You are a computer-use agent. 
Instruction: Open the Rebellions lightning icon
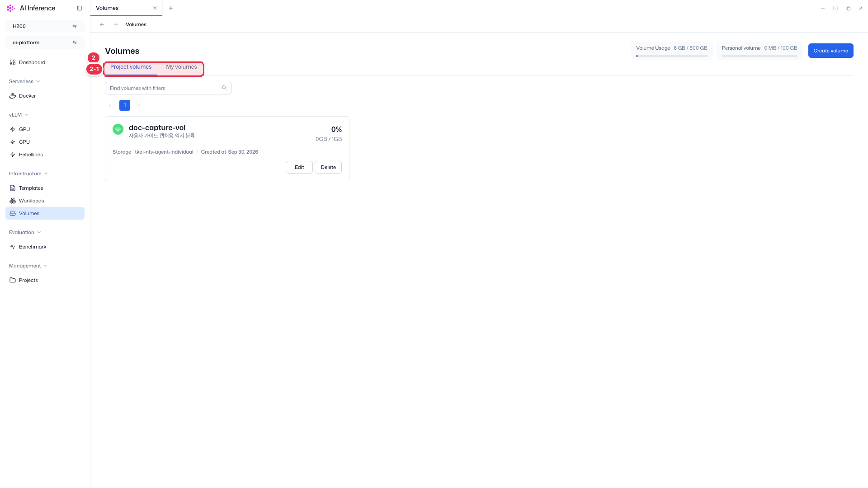pos(13,155)
